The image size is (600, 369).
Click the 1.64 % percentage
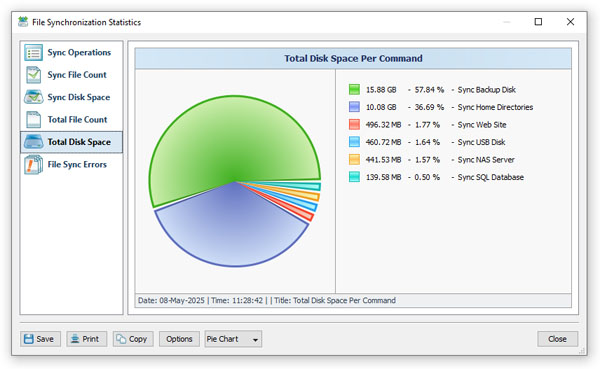point(427,142)
